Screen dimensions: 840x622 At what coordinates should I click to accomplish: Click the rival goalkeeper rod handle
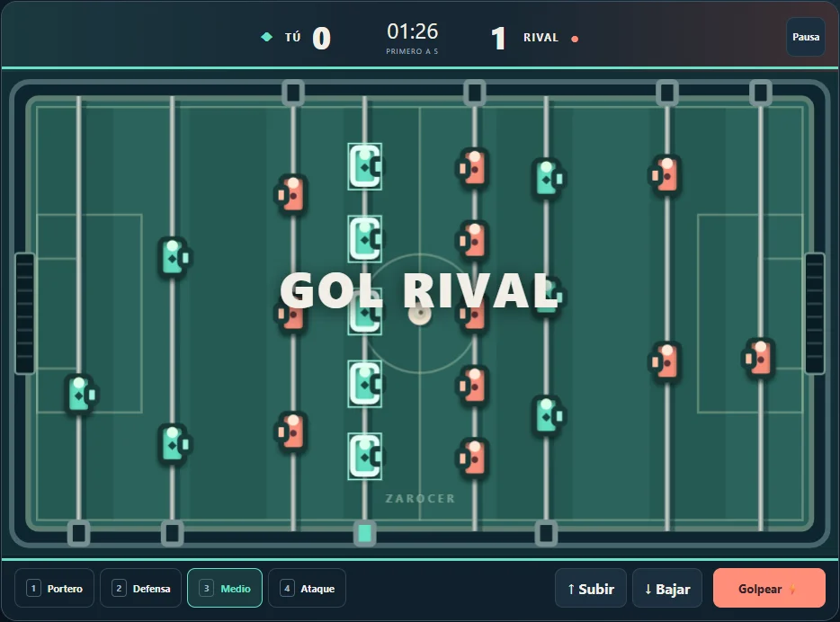tap(761, 93)
